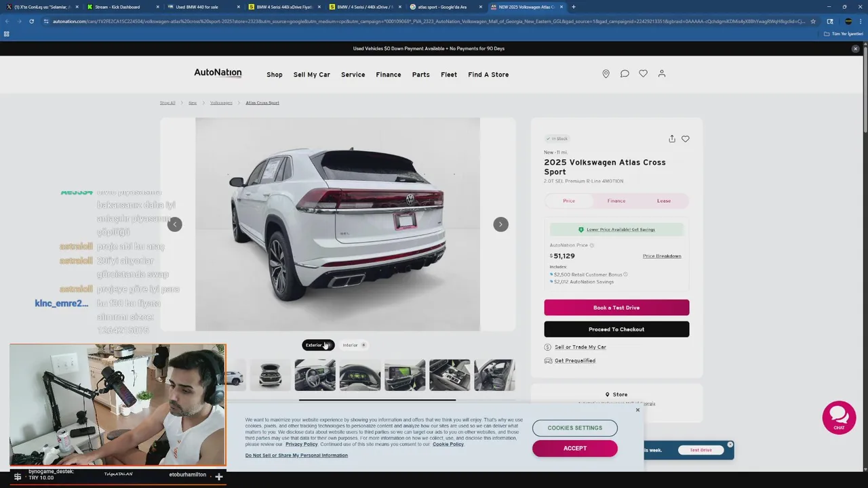
Task: Click Retail Customer Bonus info icon
Action: (x=625, y=274)
